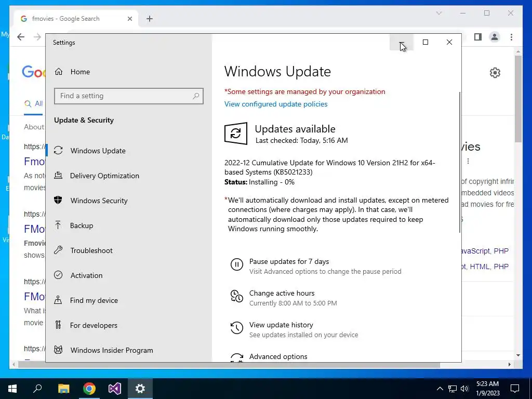Click the Windows Insider Program cat icon

pos(58,350)
